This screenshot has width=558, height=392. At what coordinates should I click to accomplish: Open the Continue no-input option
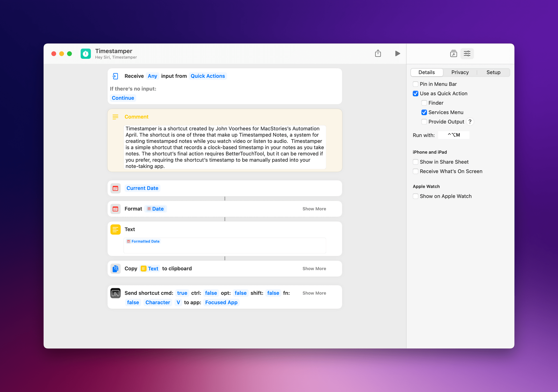123,98
